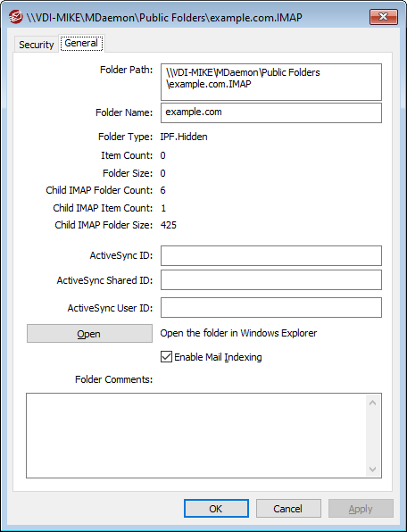407x532 pixels.
Task: Select the General tab
Action: tap(81, 43)
